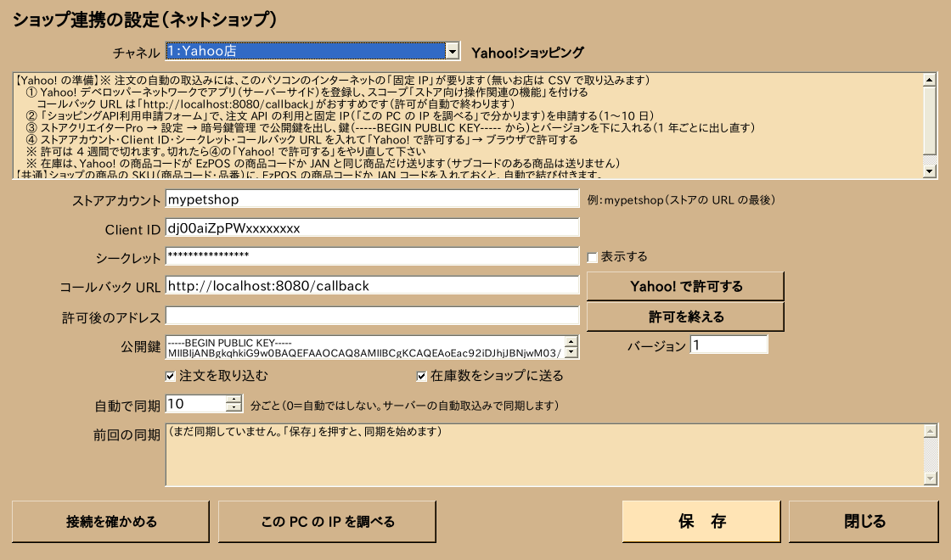The height and width of the screenshot is (560, 951).
Task: Click the Client ID input field
Action: pyautogui.click(x=373, y=228)
